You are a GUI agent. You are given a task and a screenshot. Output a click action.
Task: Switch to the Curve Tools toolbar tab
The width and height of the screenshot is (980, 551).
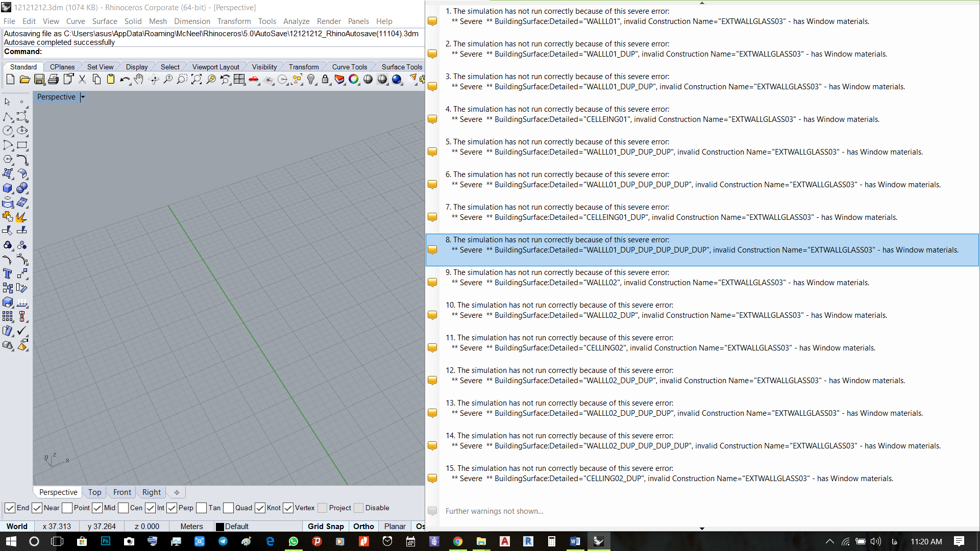[x=349, y=67]
